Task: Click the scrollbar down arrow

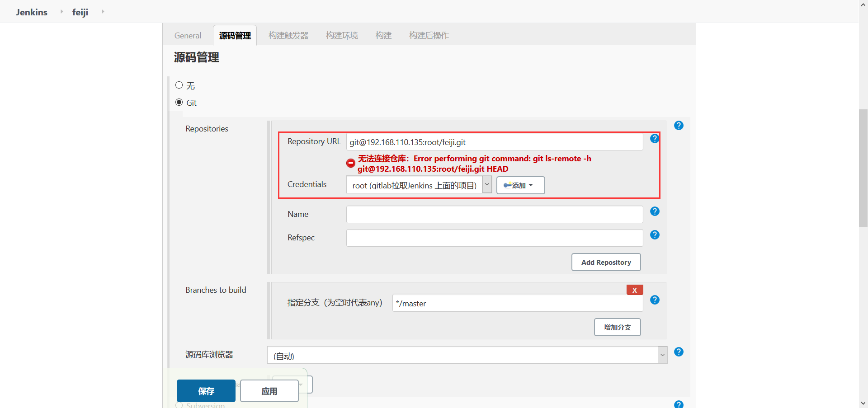Action: (x=863, y=403)
